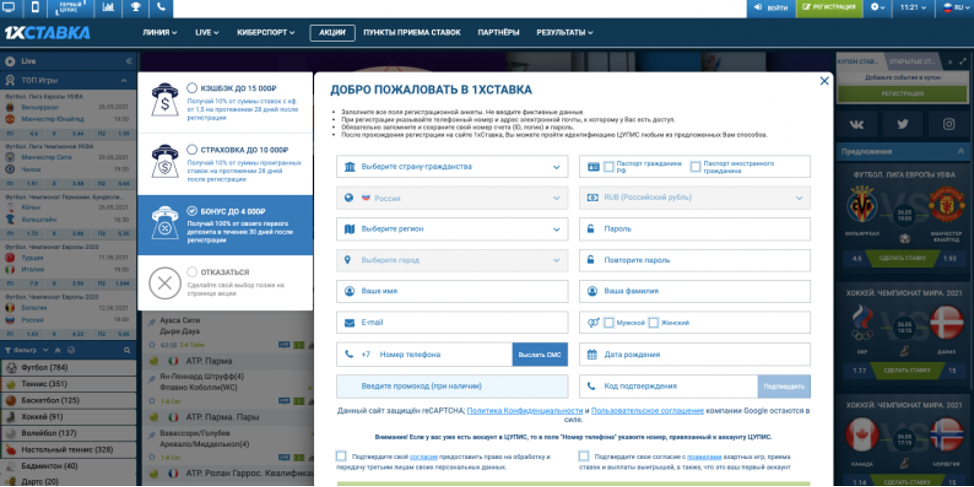Image resolution: width=974 pixels, height=487 pixels.
Task: Open the LIVE menu
Action: [x=207, y=33]
